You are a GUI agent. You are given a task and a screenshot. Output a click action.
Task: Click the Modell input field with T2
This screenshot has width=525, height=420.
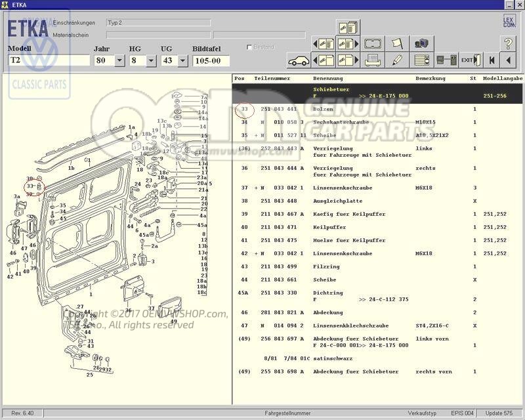[x=49, y=60]
